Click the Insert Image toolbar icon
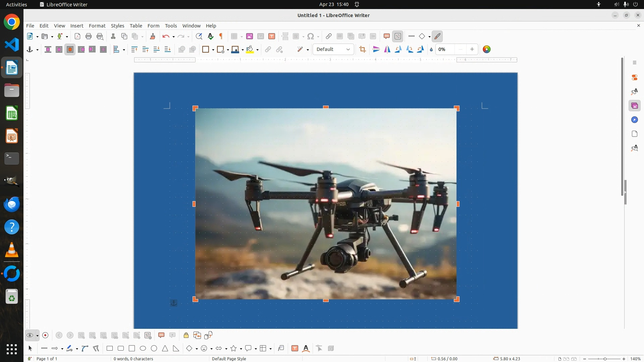This screenshot has height=362, width=644. pyautogui.click(x=250, y=36)
